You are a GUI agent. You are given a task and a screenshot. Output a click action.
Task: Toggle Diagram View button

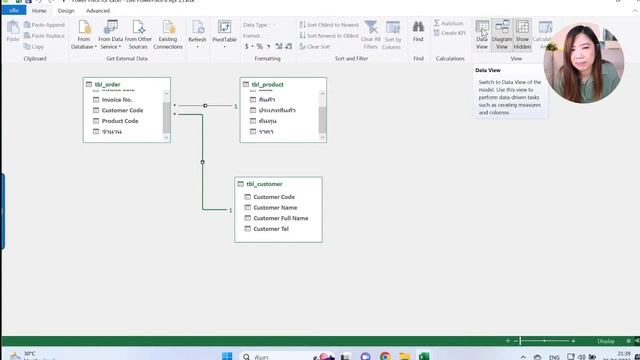pyautogui.click(x=502, y=35)
